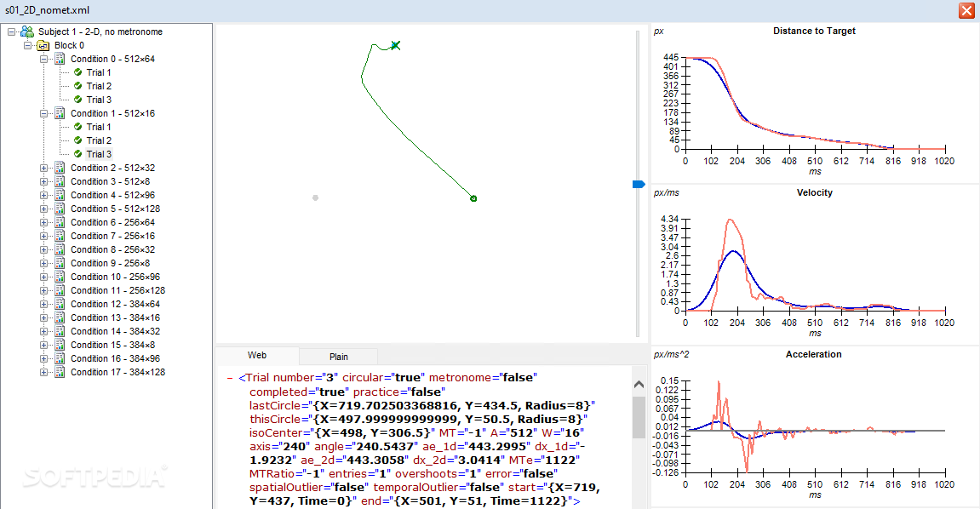Click the Condition 12 document icon
This screenshot has width=980, height=509.
(x=60, y=304)
